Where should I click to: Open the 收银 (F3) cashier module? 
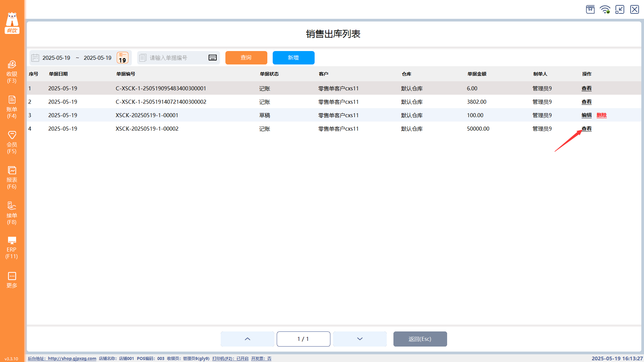click(x=12, y=72)
